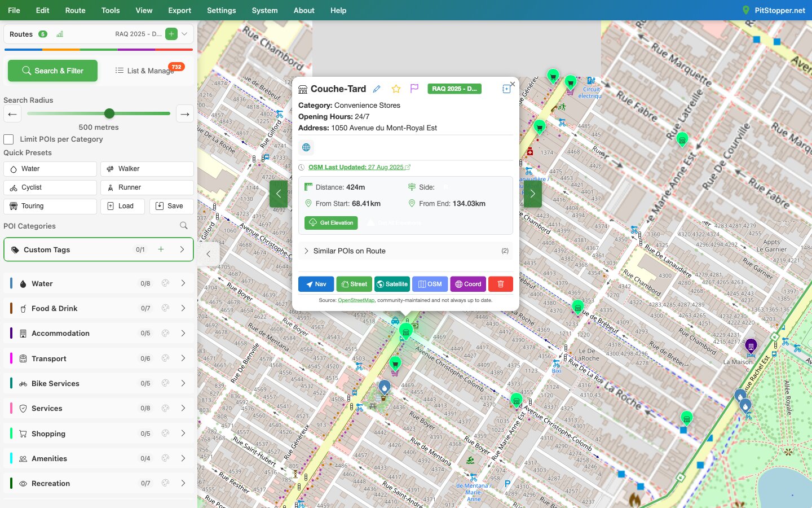Open the Settings menu
812x508 pixels.
point(222,10)
